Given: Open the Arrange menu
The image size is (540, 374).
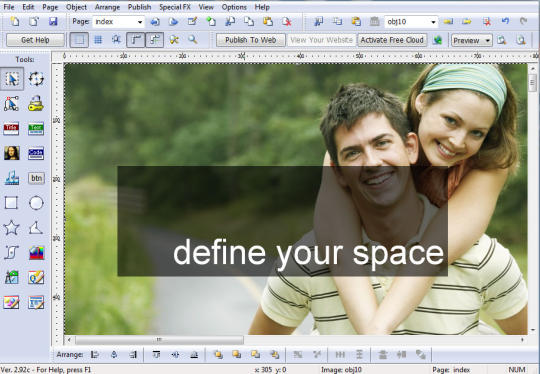Looking at the screenshot, I should pyautogui.click(x=107, y=7).
